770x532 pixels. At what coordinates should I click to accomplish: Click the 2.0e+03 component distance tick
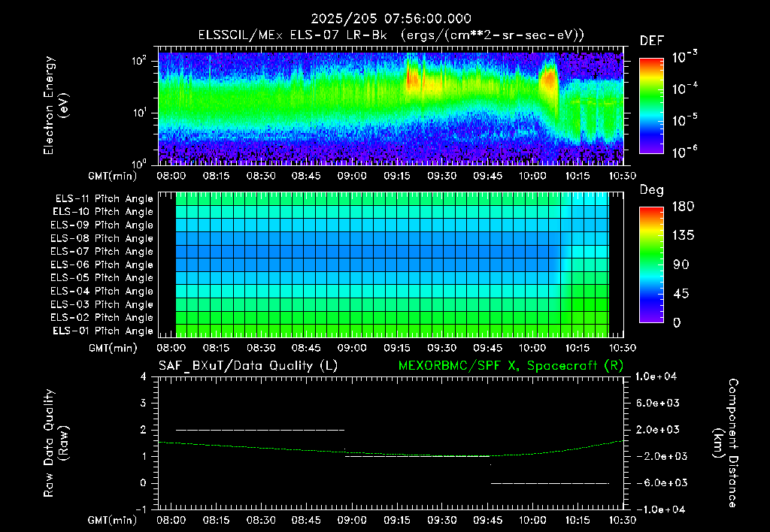click(x=658, y=430)
